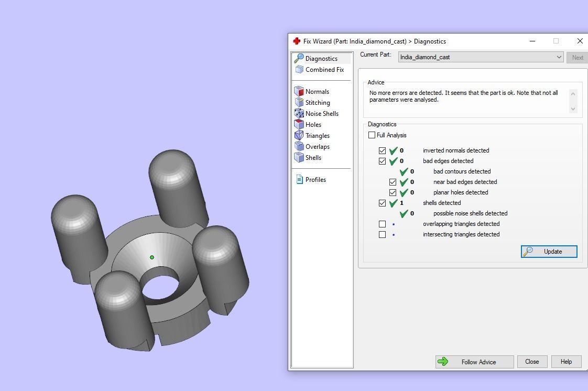Viewport: 588px width, 391px height.
Task: Click 'bad contours detected' text
Action: pyautogui.click(x=462, y=171)
